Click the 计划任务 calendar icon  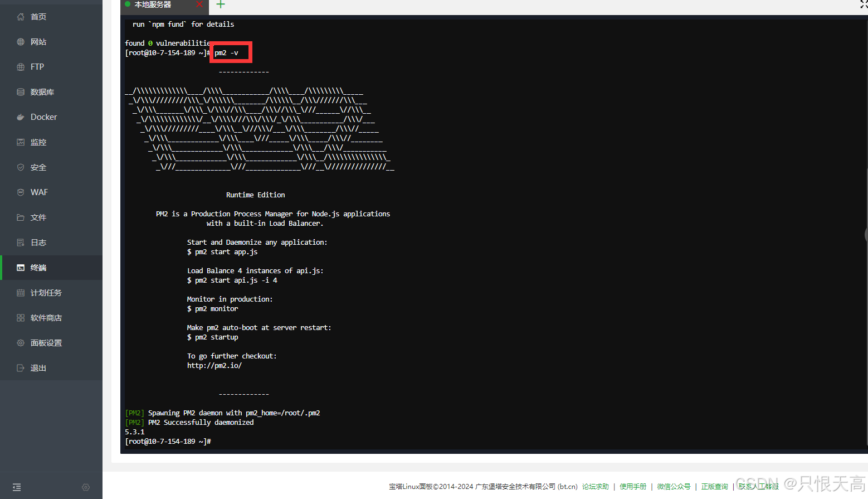(x=21, y=293)
